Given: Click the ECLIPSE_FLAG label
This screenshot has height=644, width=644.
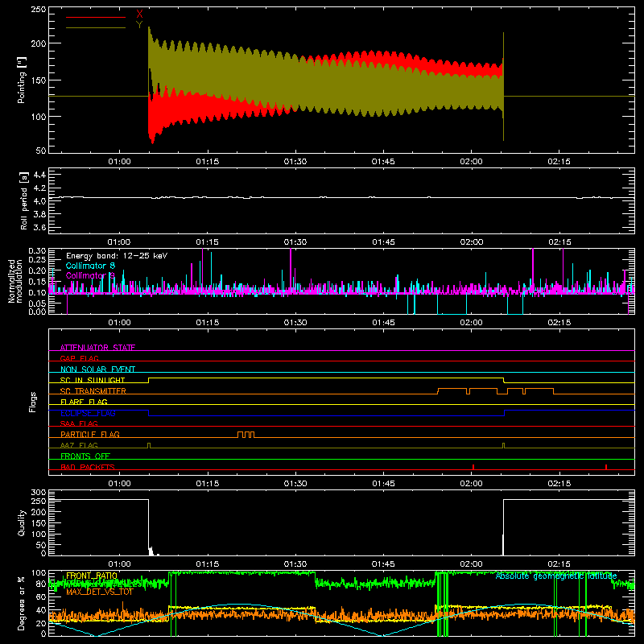Looking at the screenshot, I should (88, 413).
